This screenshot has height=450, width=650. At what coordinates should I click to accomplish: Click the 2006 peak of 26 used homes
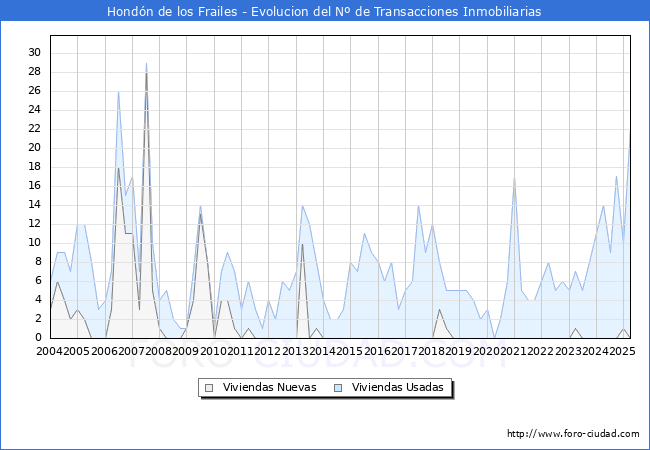(x=119, y=92)
